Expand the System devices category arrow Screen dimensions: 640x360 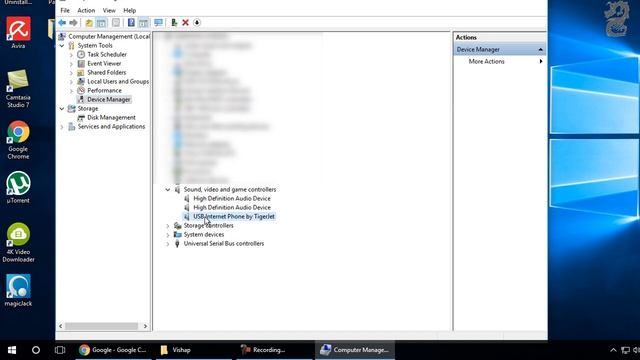(x=168, y=235)
